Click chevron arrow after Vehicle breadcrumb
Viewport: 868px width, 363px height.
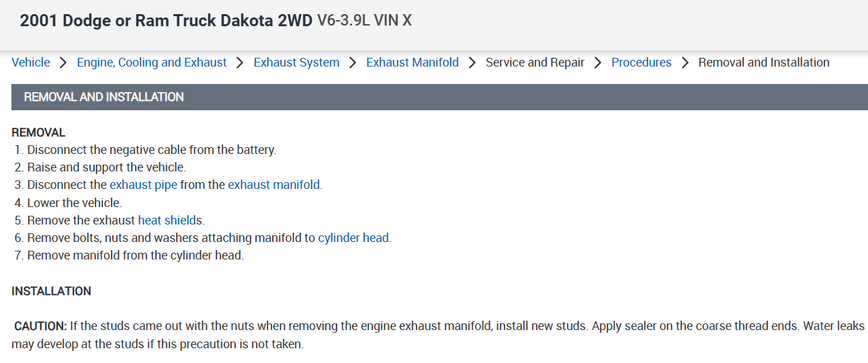(x=63, y=63)
